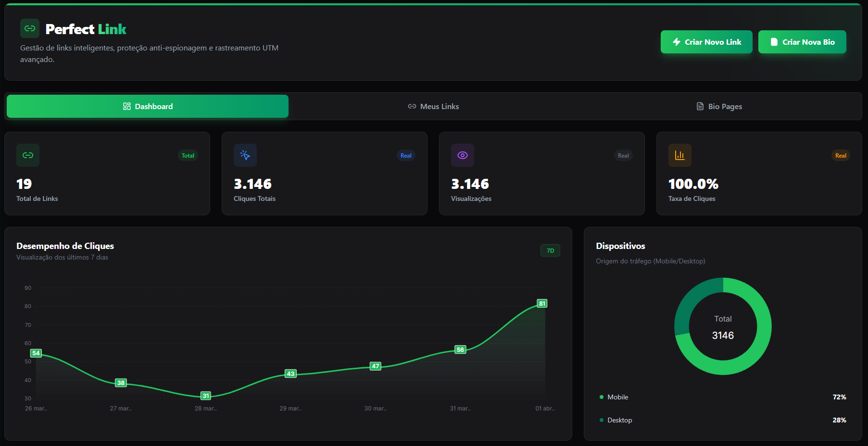Click the cursor-click icon on Cliques Totais card

pyautogui.click(x=245, y=155)
